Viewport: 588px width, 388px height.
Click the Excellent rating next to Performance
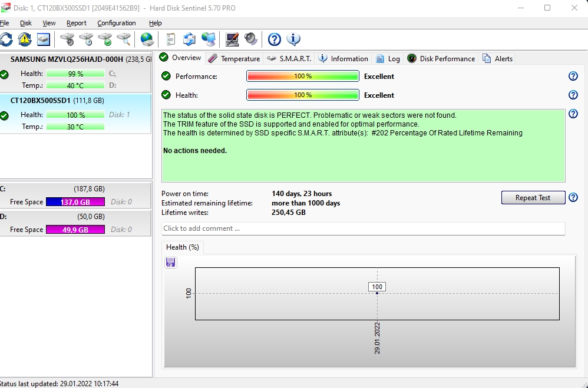coord(379,76)
